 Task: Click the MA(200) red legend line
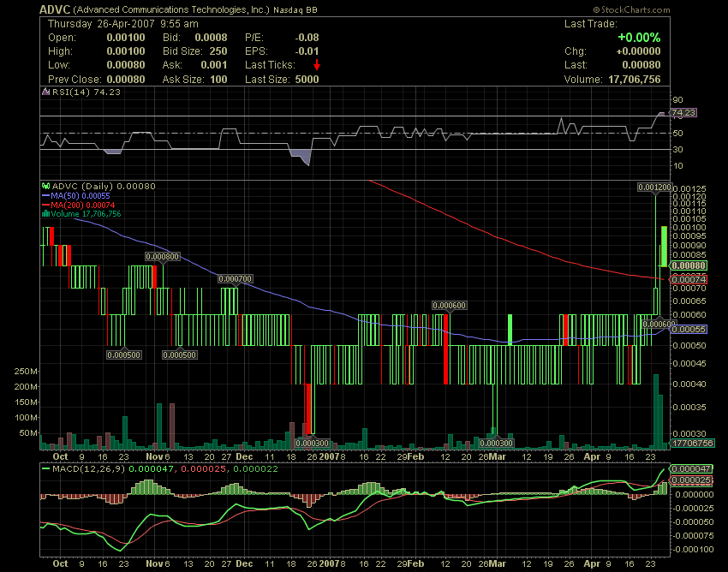point(45,205)
